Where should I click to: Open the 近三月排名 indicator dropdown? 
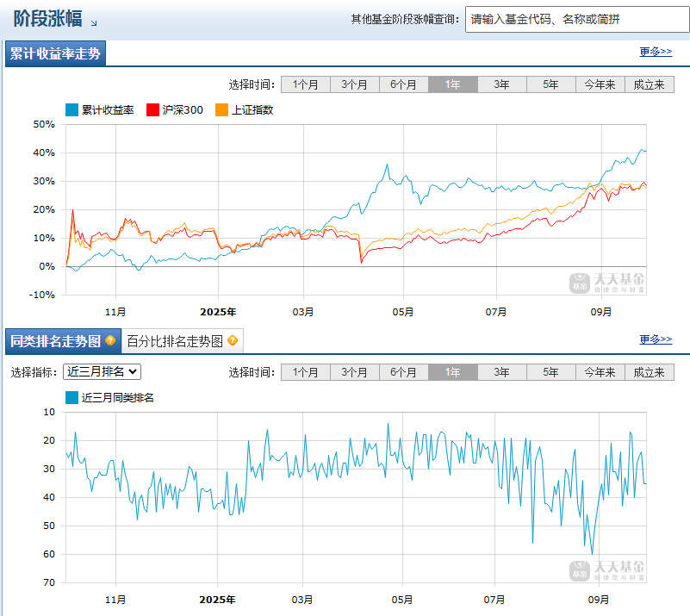[103, 372]
